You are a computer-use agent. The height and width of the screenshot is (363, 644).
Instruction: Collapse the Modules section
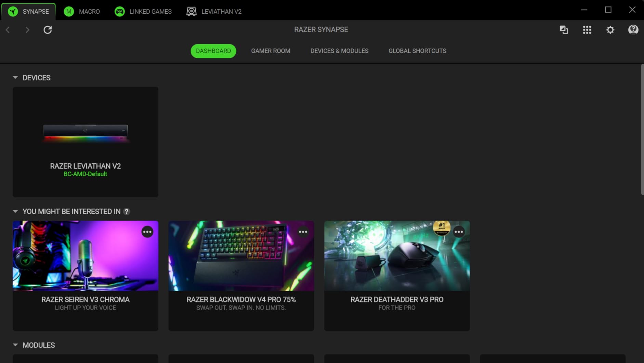pos(15,345)
